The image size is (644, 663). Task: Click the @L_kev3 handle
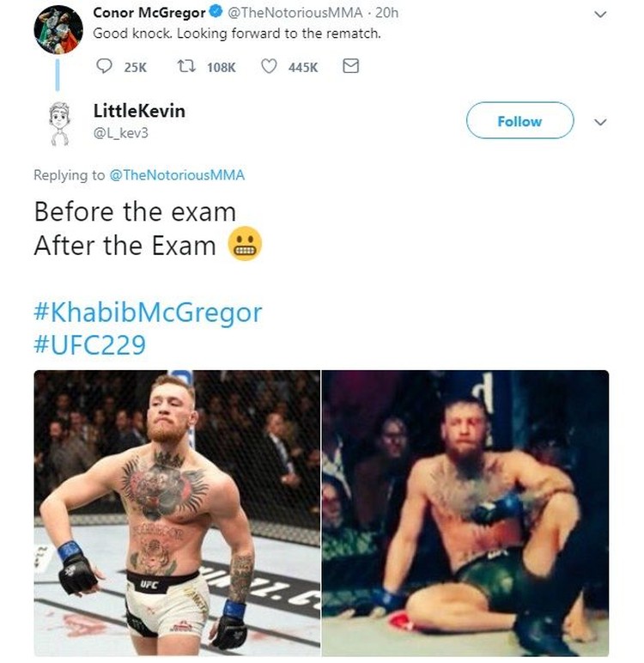click(121, 133)
